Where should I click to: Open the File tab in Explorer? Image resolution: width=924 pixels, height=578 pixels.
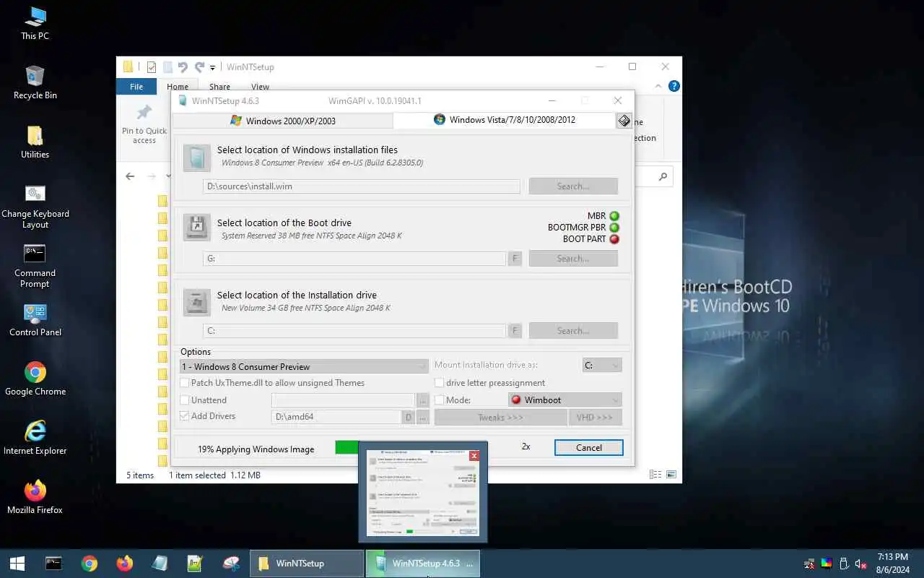coord(136,87)
